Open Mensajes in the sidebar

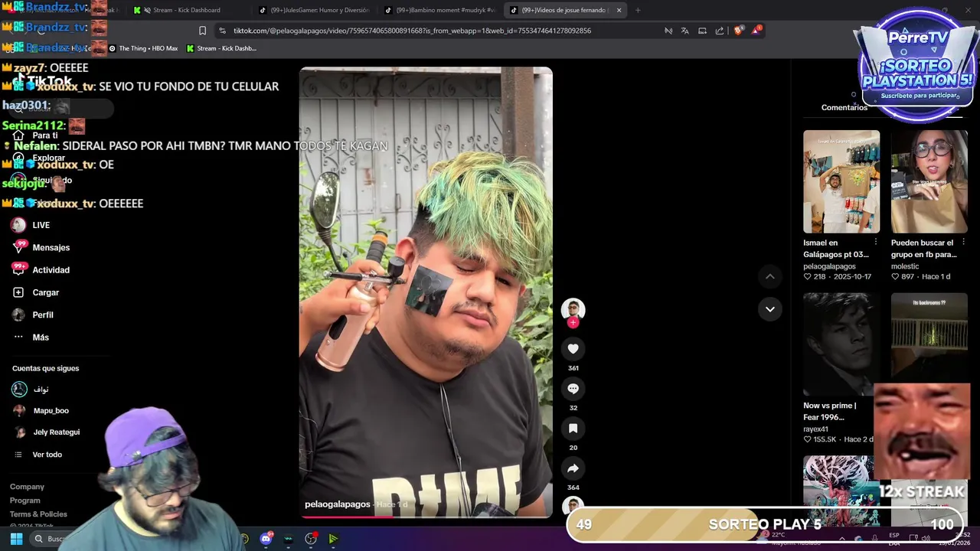pyautogui.click(x=41, y=247)
